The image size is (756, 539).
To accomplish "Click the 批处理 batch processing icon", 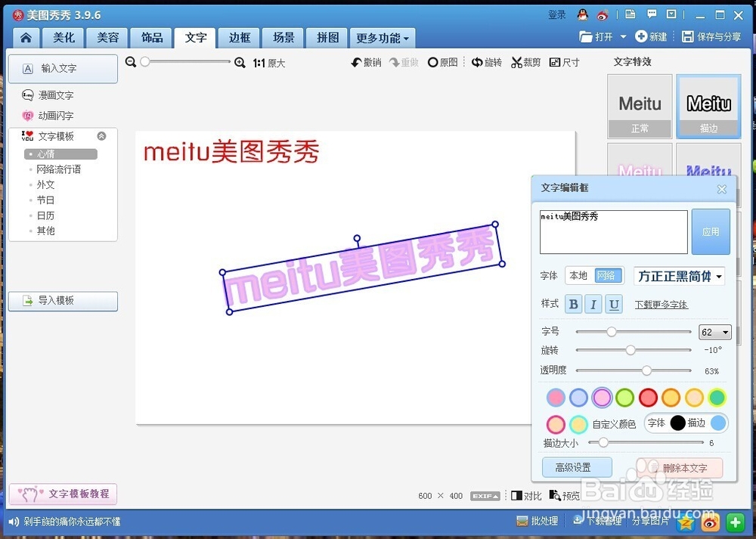I will click(x=538, y=522).
